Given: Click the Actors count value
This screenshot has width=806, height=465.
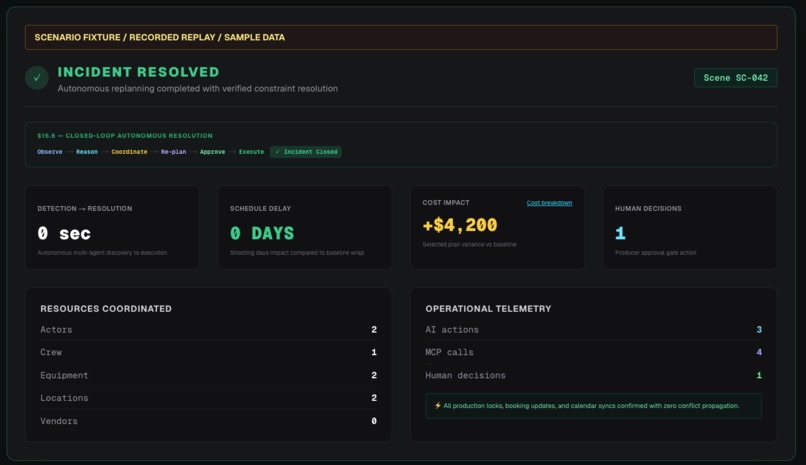Looking at the screenshot, I should pos(374,330).
